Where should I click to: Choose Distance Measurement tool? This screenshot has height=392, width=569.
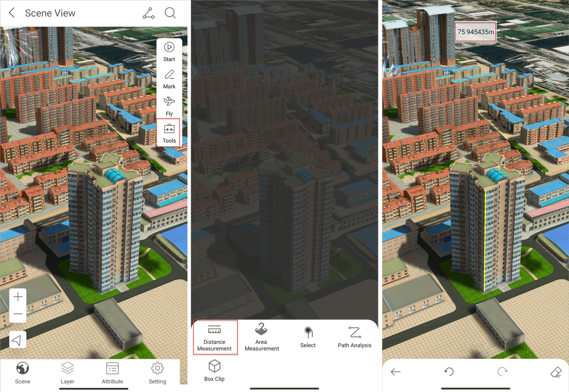click(215, 337)
